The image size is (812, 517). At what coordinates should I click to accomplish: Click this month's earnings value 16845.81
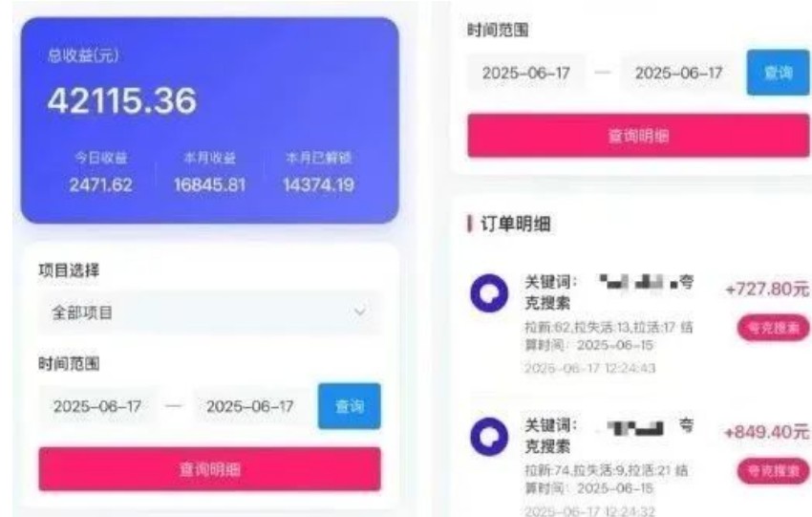210,185
